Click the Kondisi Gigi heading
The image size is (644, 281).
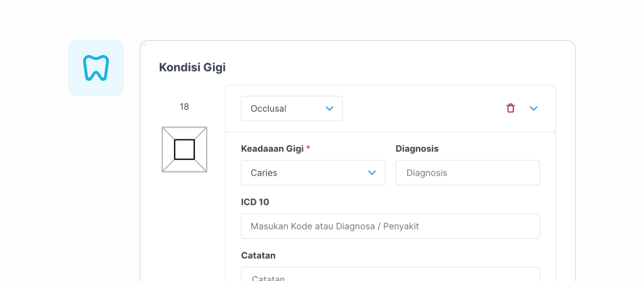tap(192, 67)
